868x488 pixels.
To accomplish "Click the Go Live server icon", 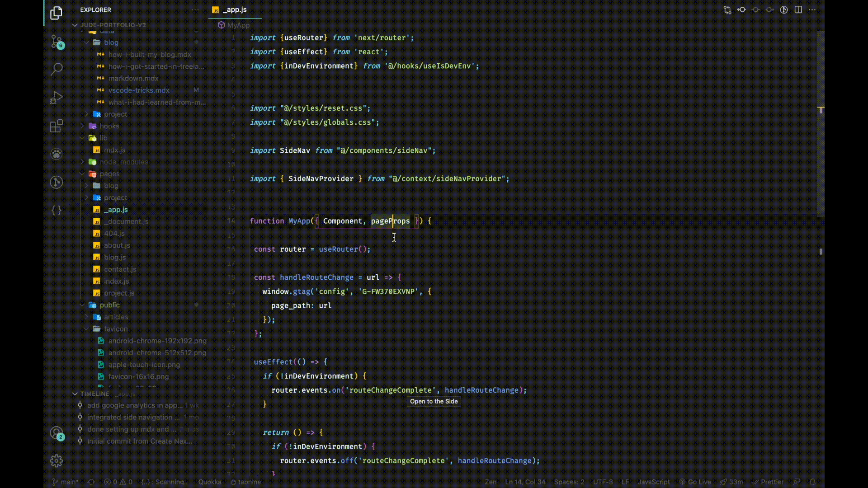I will 696,482.
